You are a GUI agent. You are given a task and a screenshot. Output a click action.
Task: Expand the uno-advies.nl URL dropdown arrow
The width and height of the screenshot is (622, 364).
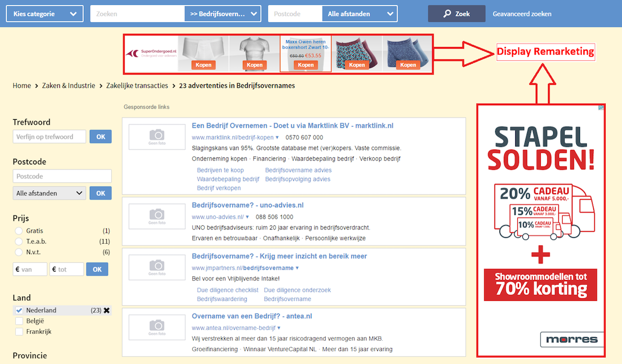point(247,217)
